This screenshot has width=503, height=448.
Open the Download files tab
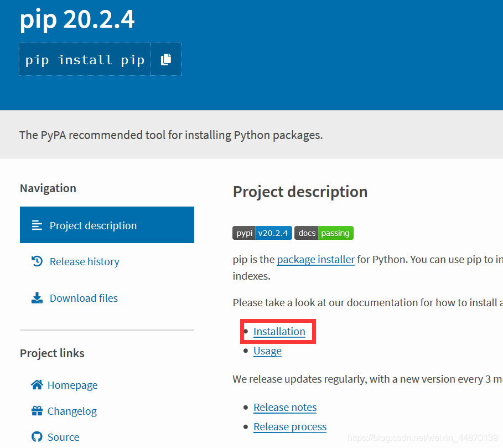point(84,298)
